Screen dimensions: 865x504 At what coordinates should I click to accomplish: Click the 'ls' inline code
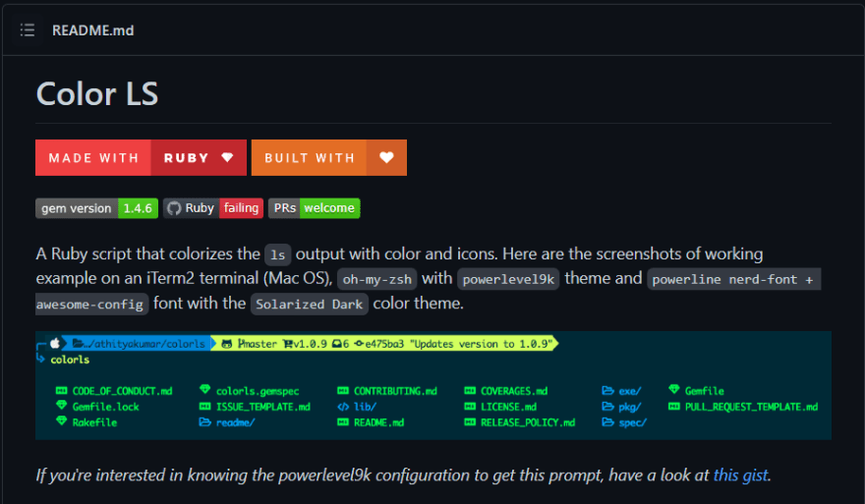tap(277, 254)
